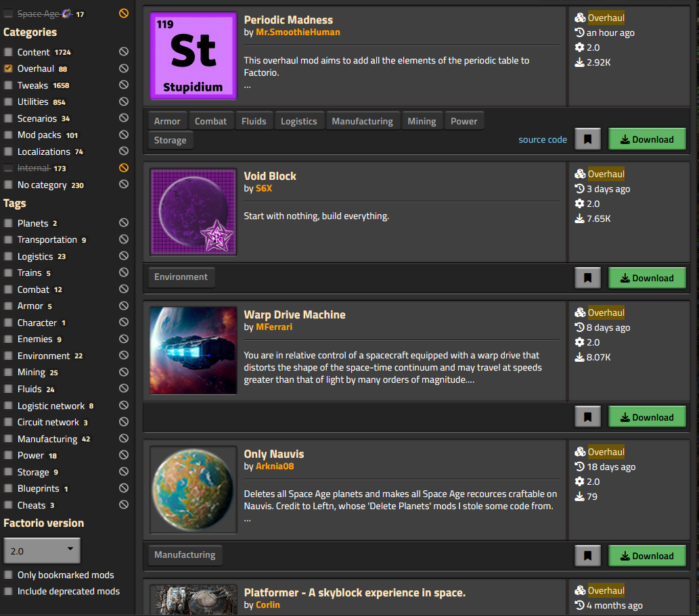Image resolution: width=699 pixels, height=616 pixels.
Task: Open Platformer skyblock experience mod title
Action: pyautogui.click(x=355, y=592)
